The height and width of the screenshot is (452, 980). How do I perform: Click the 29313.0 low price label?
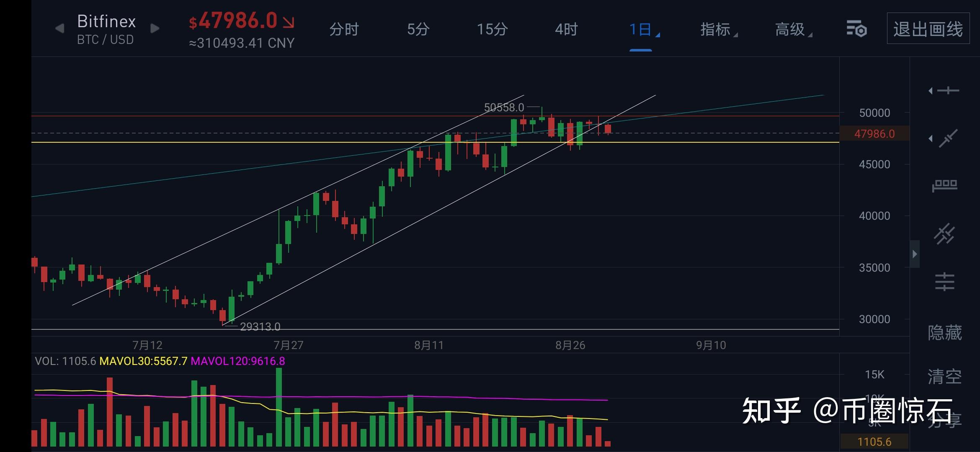coord(260,326)
